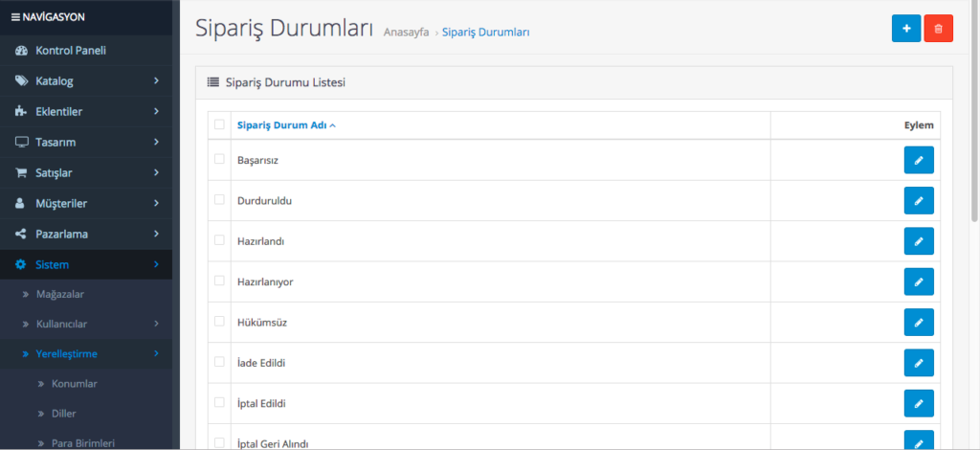Toggle the NAVİGASYON hamburger menu icon
This screenshot has height=450, width=980.
(x=15, y=16)
